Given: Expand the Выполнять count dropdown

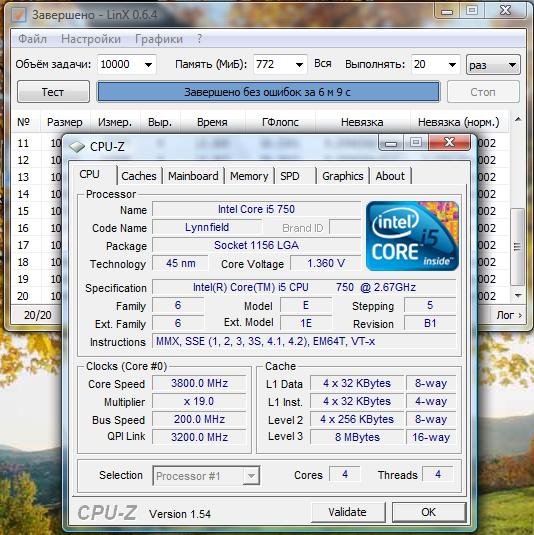Looking at the screenshot, I should coord(452,64).
